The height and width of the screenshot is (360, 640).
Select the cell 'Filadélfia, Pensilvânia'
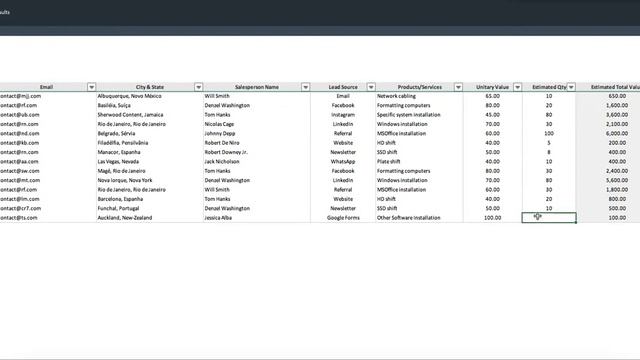pyautogui.click(x=150, y=143)
